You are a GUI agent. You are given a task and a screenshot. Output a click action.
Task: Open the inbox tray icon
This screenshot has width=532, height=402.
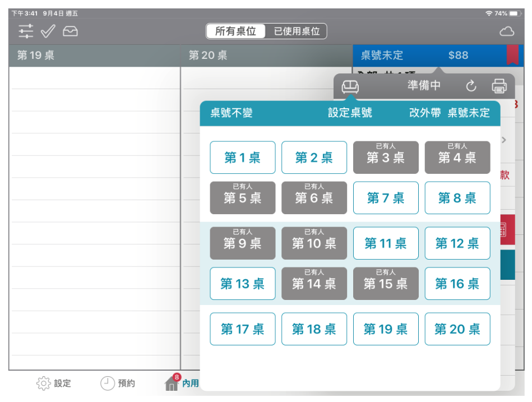(x=70, y=31)
